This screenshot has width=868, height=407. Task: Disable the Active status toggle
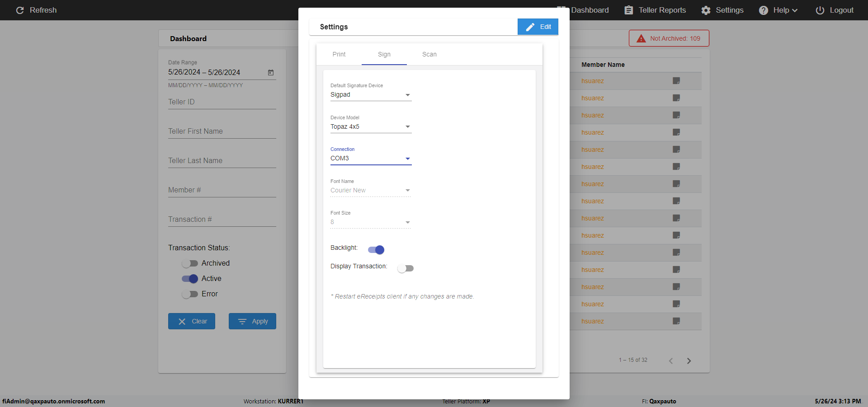coord(190,279)
